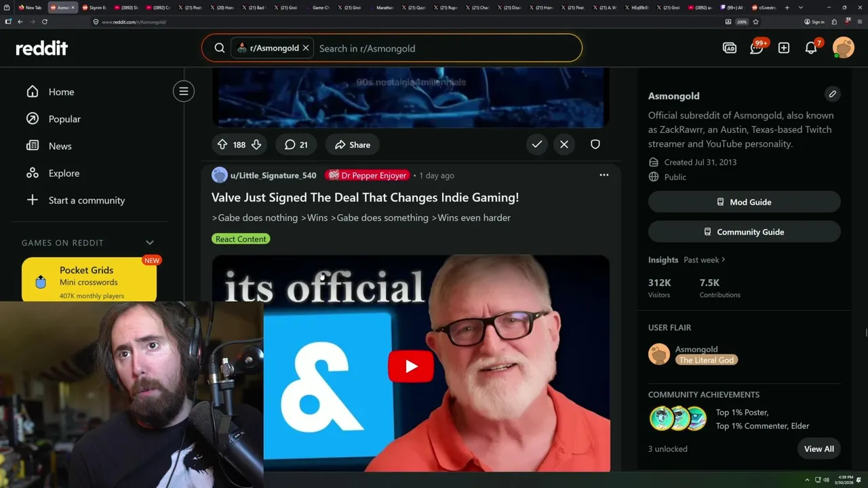Open the user avatar menu
The width and height of the screenshot is (868, 488).
click(844, 48)
